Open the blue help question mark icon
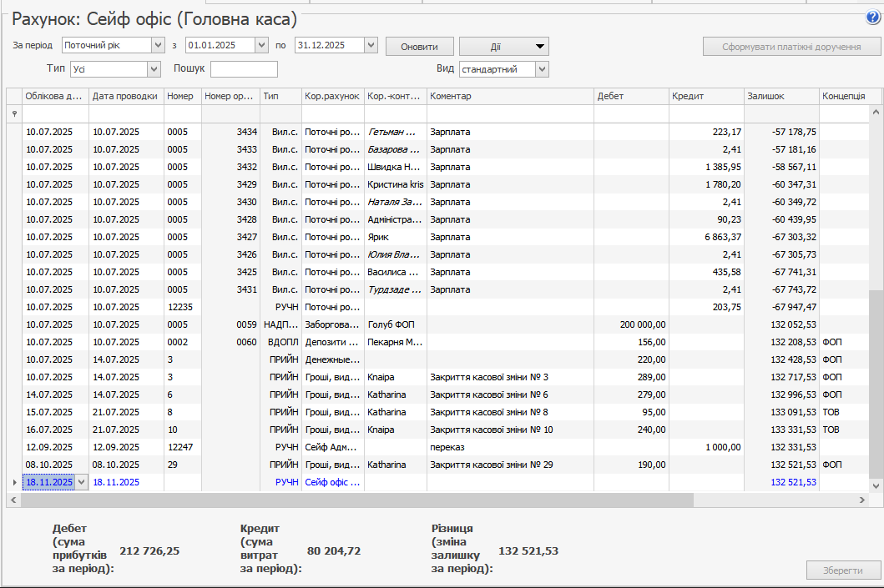 (x=873, y=17)
